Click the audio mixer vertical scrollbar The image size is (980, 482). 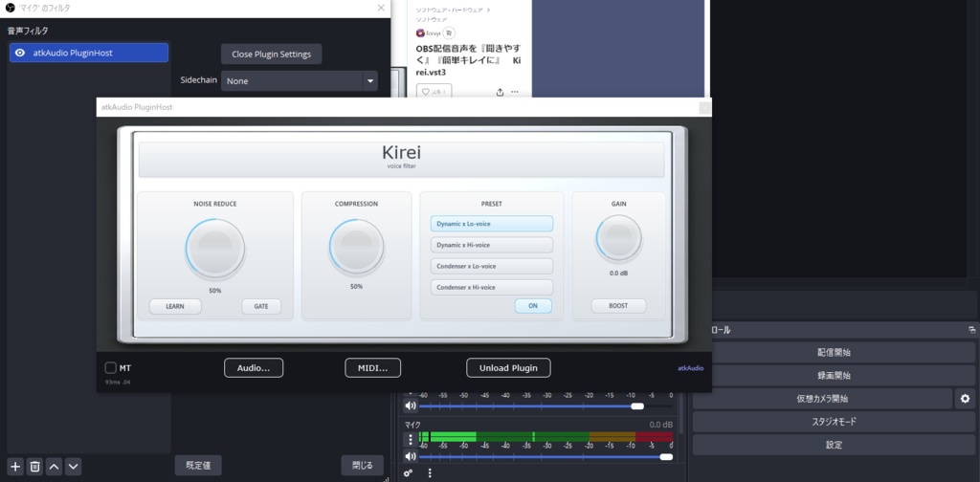[680, 412]
